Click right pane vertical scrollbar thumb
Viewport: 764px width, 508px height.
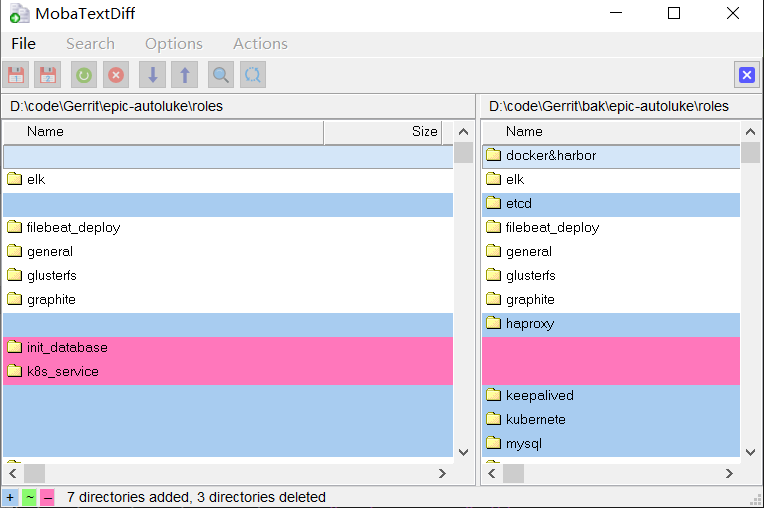pos(750,153)
